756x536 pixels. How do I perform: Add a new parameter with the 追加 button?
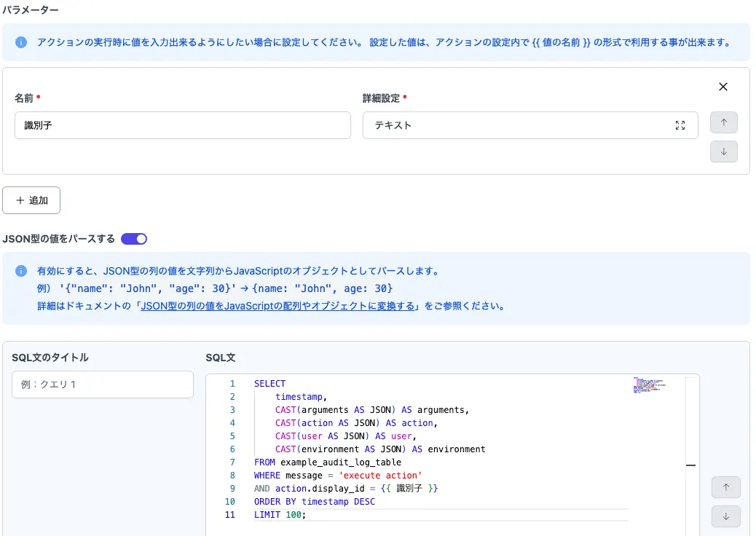coord(31,200)
